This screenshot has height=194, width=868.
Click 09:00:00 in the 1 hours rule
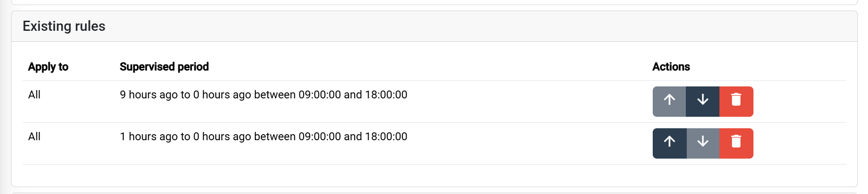pos(320,137)
